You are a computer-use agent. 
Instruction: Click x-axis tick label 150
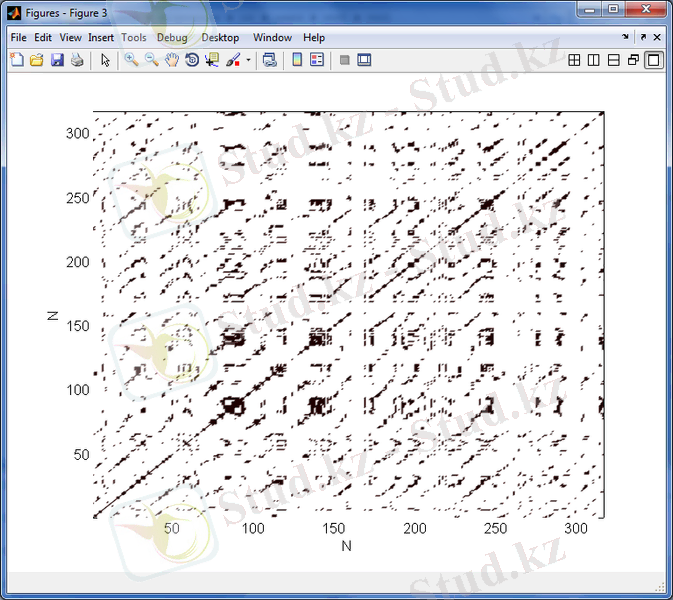click(x=333, y=528)
